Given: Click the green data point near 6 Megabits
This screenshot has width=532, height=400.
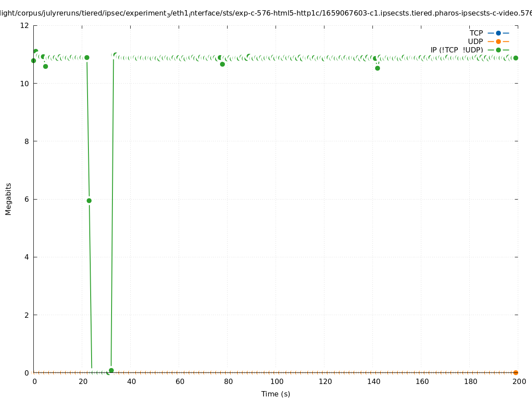Looking at the screenshot, I should pos(89,200).
